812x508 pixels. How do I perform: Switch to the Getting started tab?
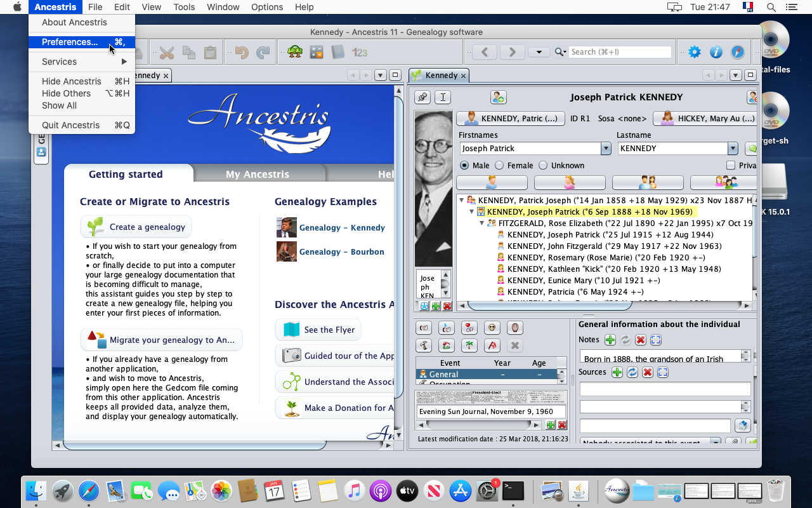[x=126, y=174]
